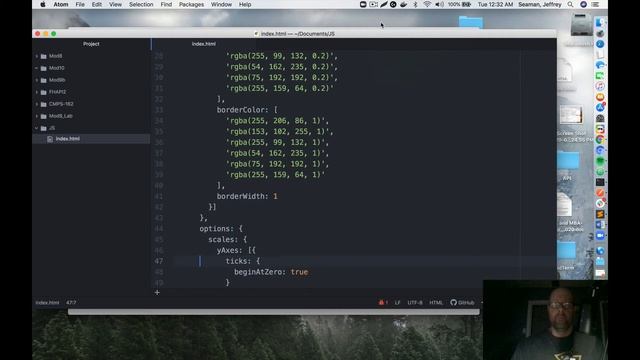Select the CMPS-162 folder name
Image resolution: width=640 pixels, height=360 pixels.
point(61,104)
